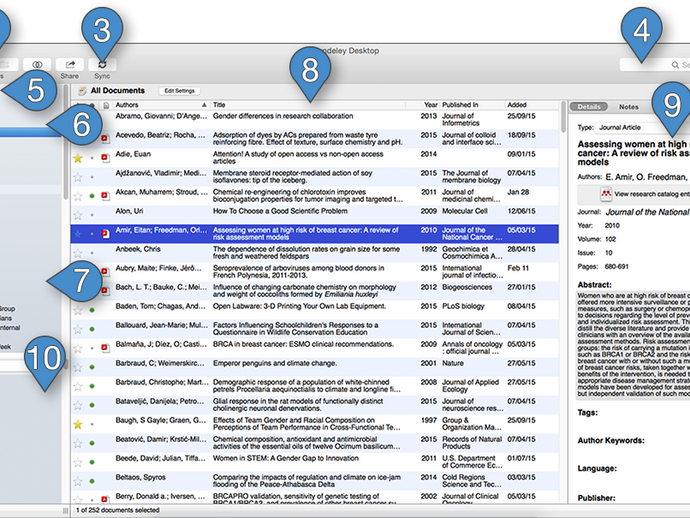
Task: Sort by the Authors column header
Action: [161, 105]
